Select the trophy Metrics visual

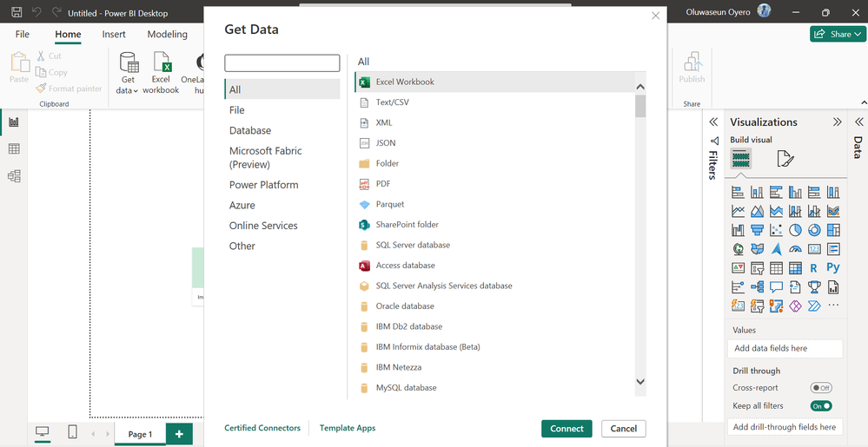pos(814,287)
